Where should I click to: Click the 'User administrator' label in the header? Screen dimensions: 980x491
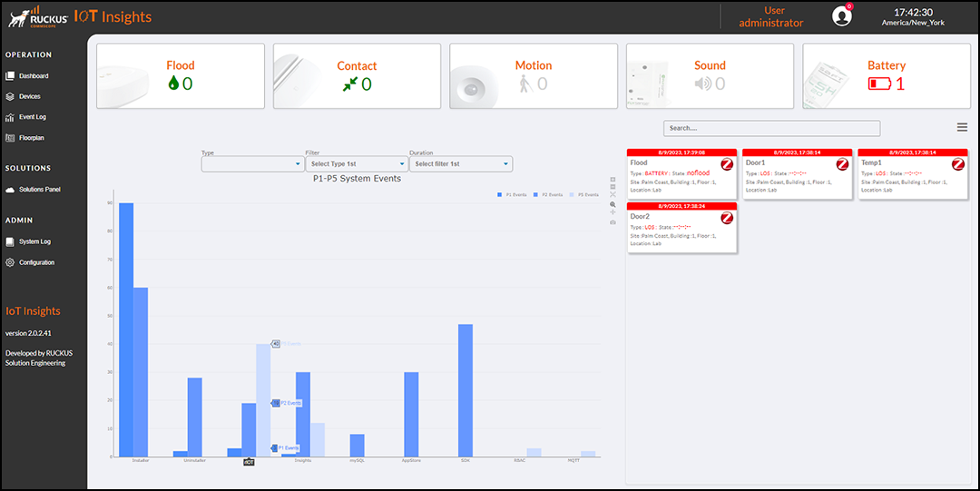[x=771, y=17]
